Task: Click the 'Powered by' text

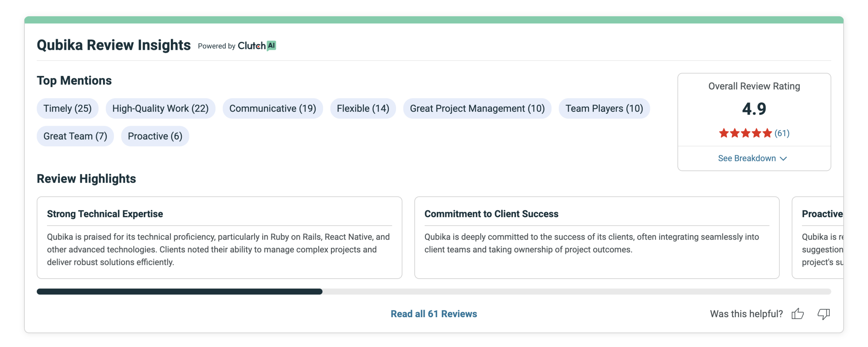Action: pyautogui.click(x=216, y=46)
